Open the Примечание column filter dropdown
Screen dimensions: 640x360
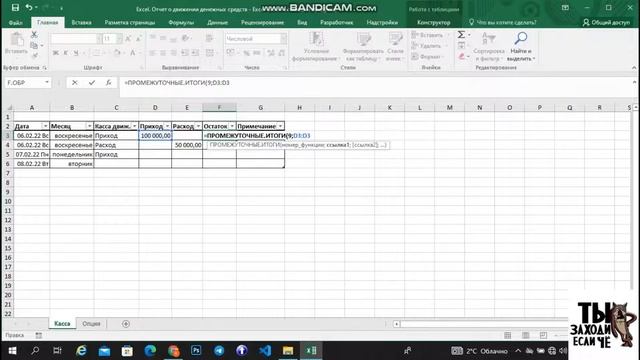[x=280, y=126]
